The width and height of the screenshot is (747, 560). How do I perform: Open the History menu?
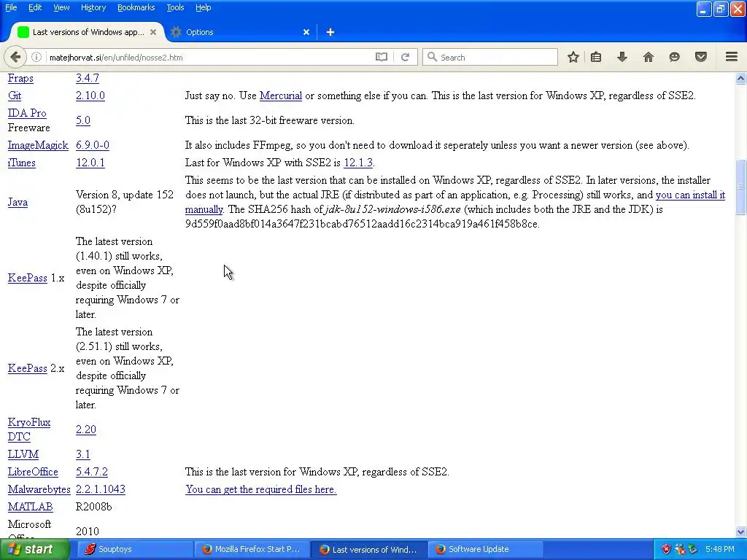coord(93,7)
